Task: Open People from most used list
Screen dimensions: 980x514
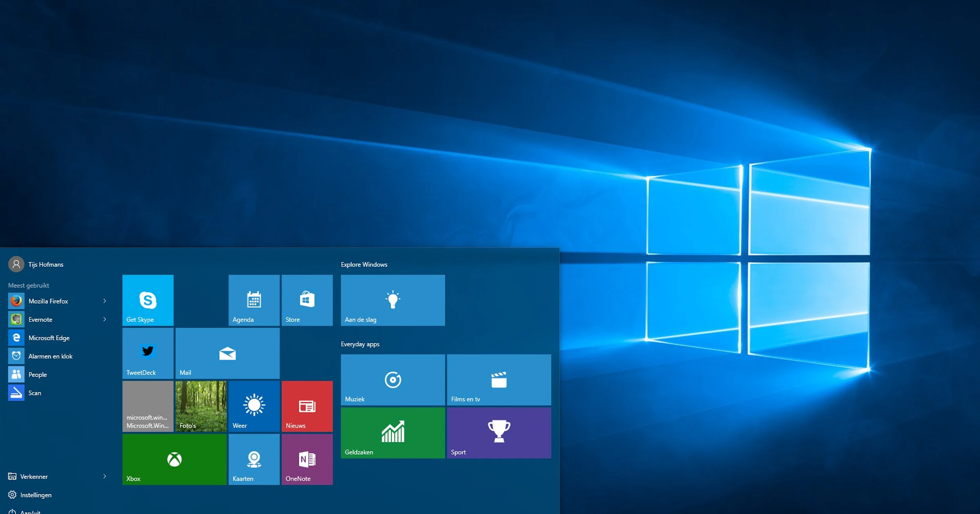Action: 38,374
